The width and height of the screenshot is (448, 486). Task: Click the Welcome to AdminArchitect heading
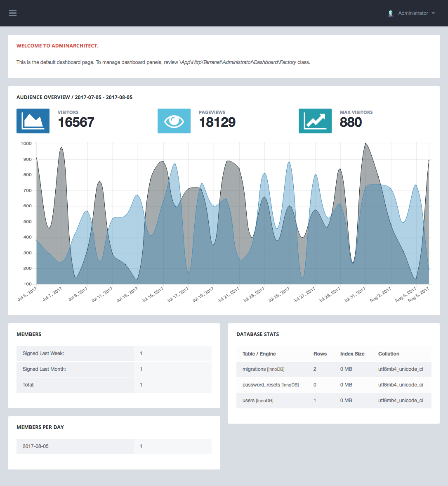pyautogui.click(x=57, y=46)
